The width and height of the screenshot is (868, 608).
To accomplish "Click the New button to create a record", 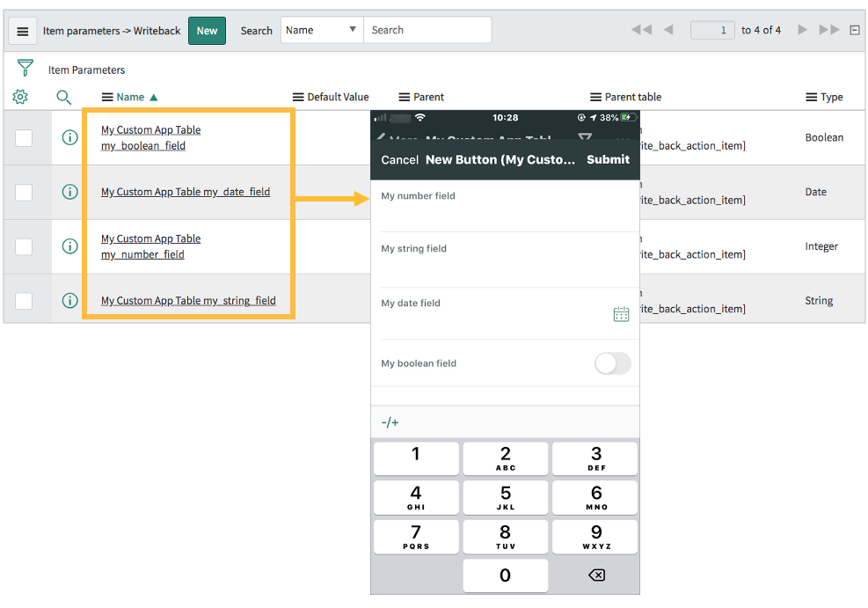I will pos(207,30).
